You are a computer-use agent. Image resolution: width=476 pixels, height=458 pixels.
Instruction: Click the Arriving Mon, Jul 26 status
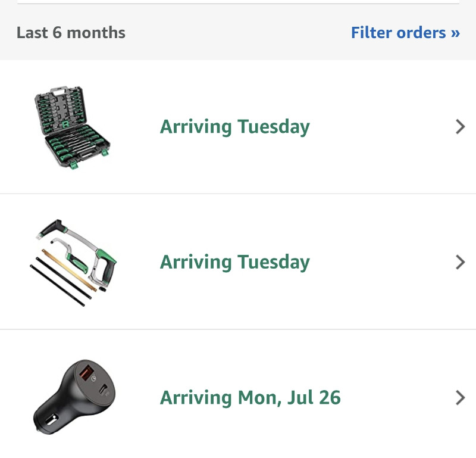[x=250, y=397]
